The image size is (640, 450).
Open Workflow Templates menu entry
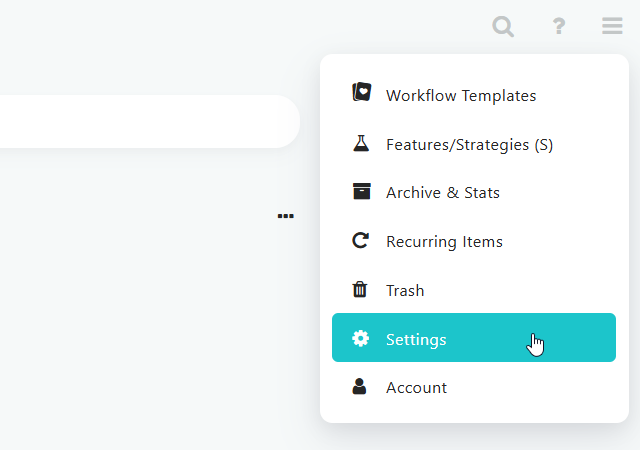[x=474, y=95]
